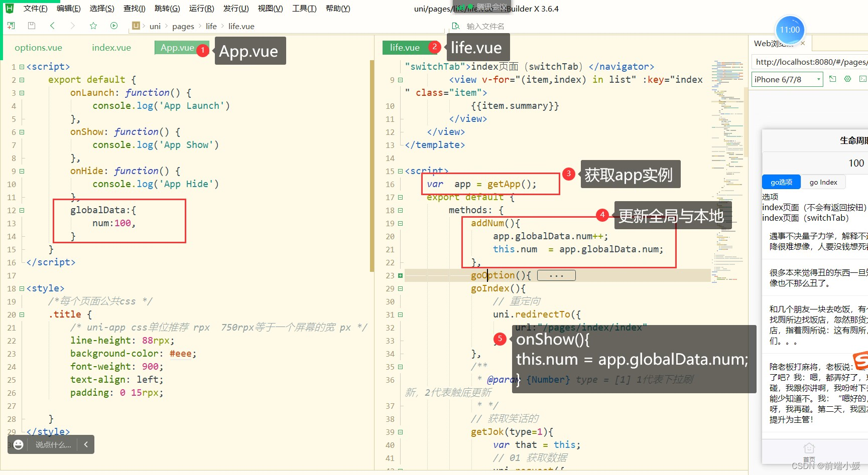Switch to the options.vue tab
The height and width of the screenshot is (475, 868).
tap(39, 48)
